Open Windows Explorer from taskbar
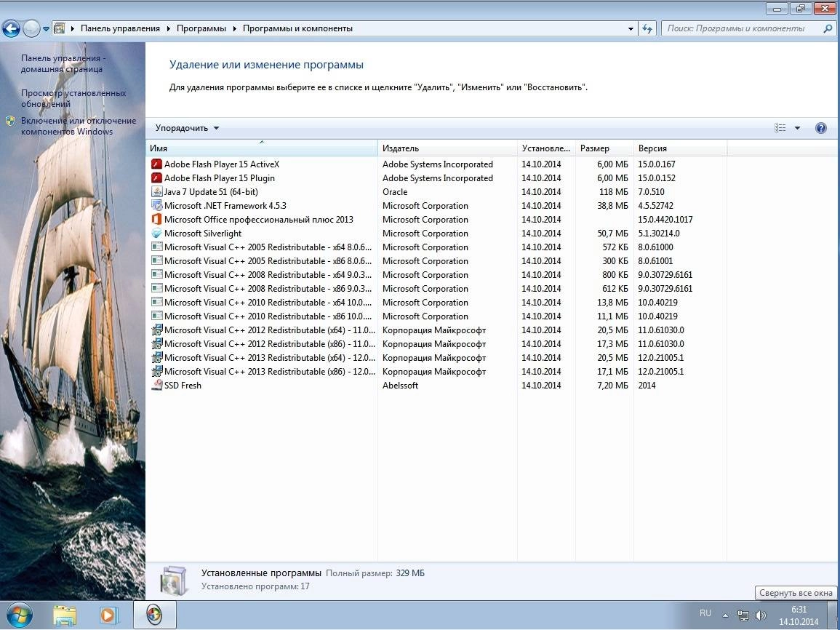 [64, 615]
